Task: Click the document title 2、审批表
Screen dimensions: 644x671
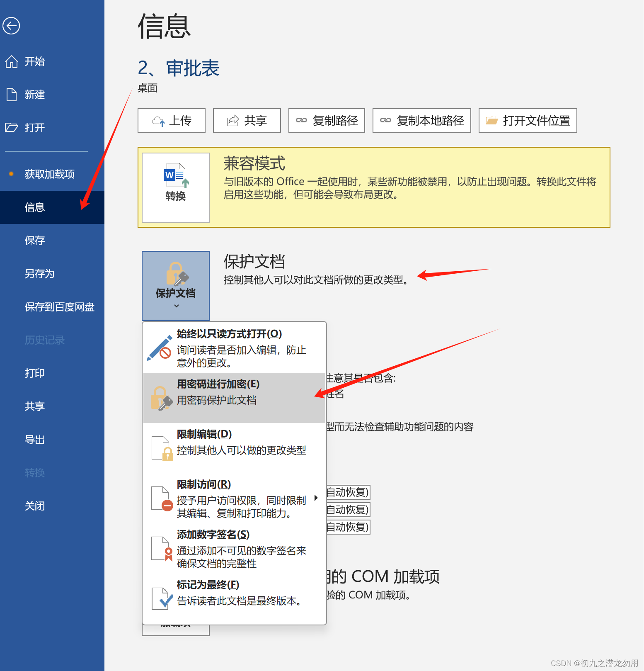Action: click(179, 68)
